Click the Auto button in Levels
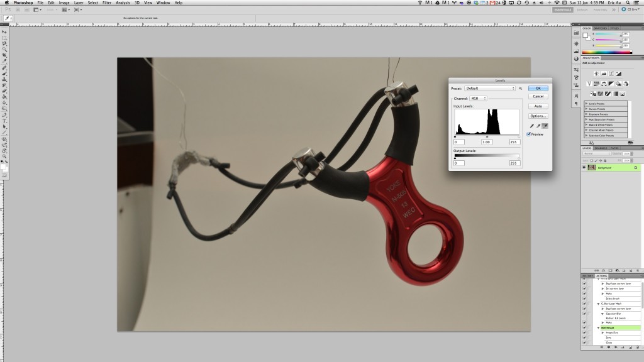Screen dimensions: 644x362 pos(538,106)
